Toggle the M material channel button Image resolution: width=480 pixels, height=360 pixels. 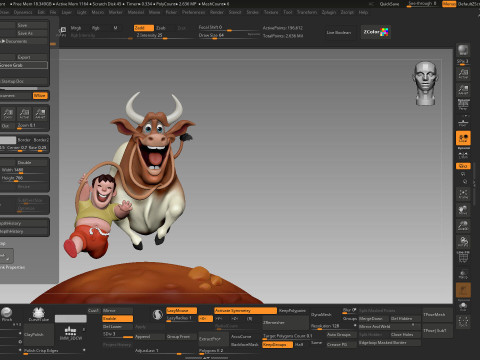pos(115,28)
